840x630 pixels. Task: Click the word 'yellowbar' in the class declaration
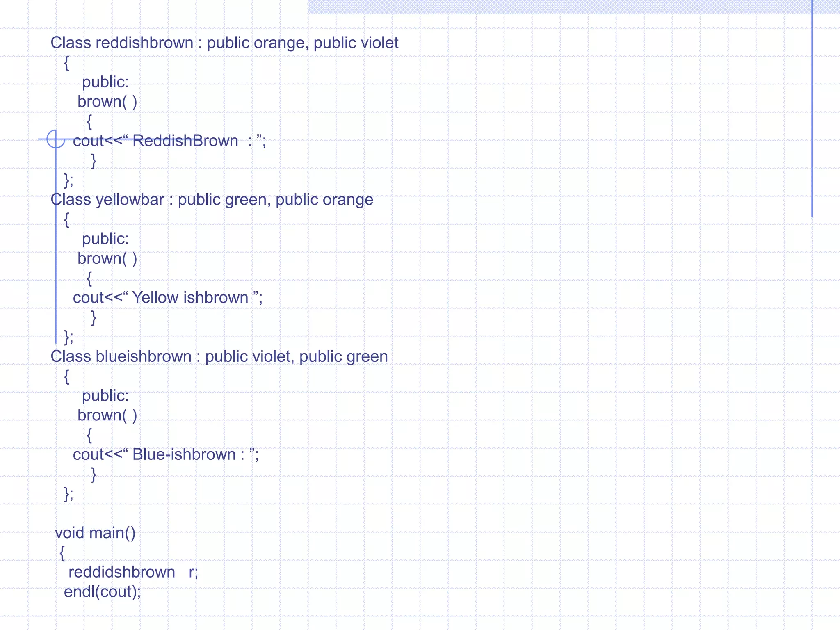[x=130, y=200]
